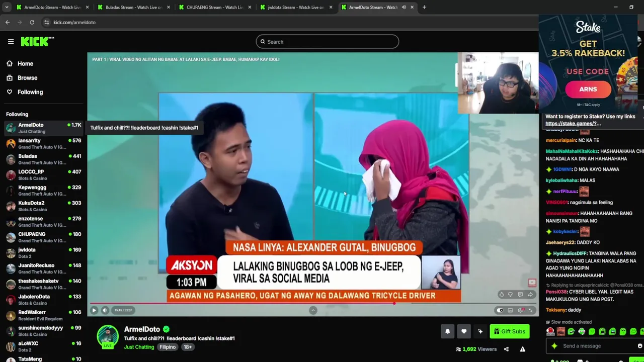Switch to the jwldota Stream browser tab
Screen dimensions: 644x362
pos(296,7)
